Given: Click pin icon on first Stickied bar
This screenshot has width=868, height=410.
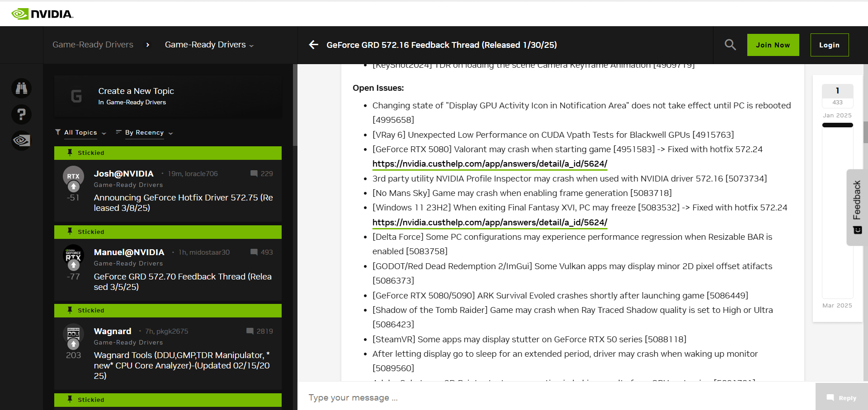Looking at the screenshot, I should [70, 153].
